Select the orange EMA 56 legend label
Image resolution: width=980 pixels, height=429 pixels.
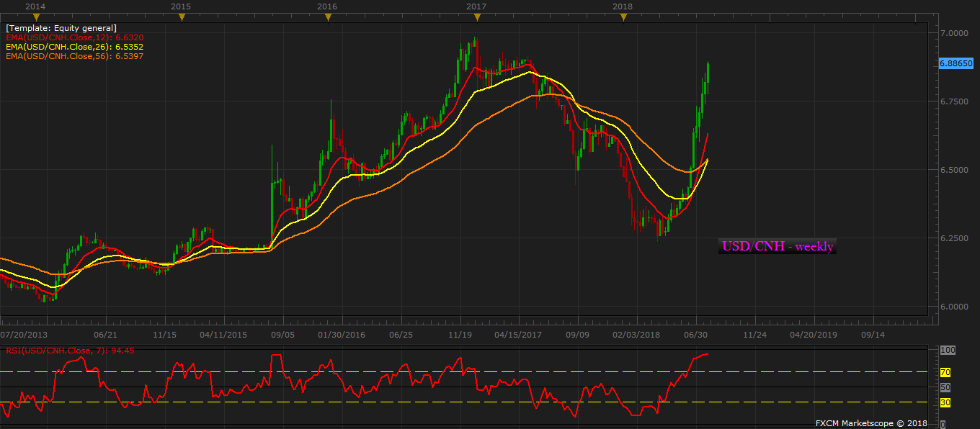pyautogui.click(x=74, y=55)
